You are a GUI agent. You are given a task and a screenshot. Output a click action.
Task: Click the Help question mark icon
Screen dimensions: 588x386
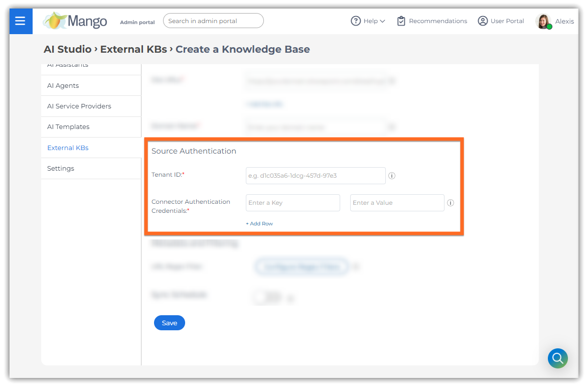tap(356, 21)
